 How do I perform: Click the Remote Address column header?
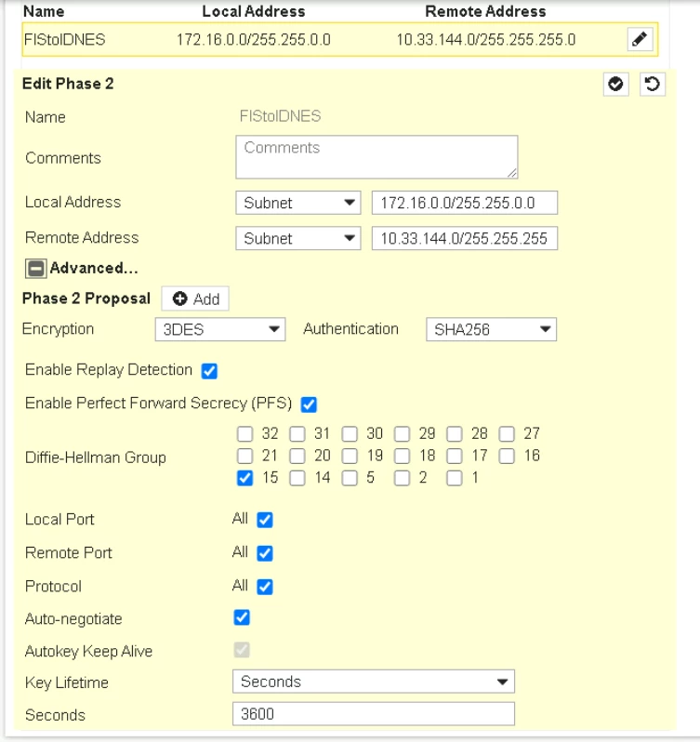[x=485, y=11]
